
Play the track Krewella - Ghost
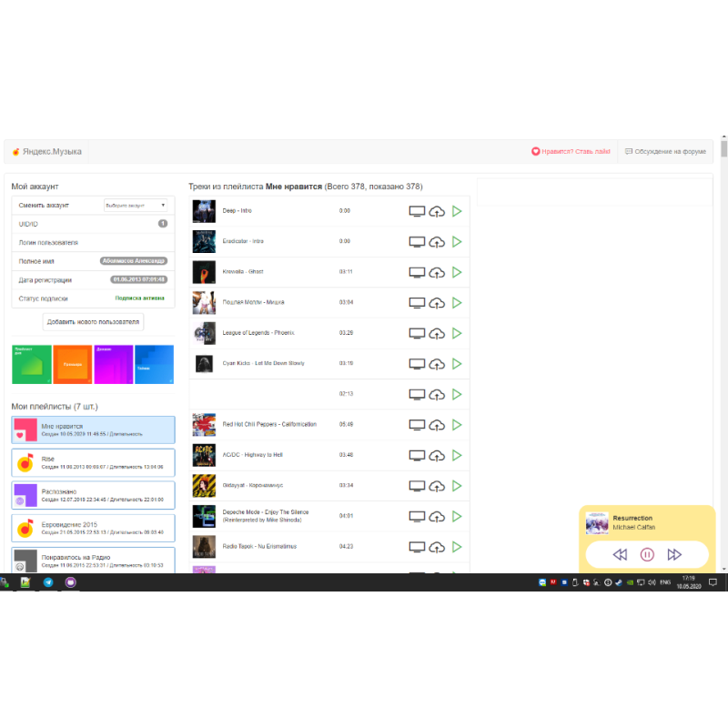coord(457,272)
